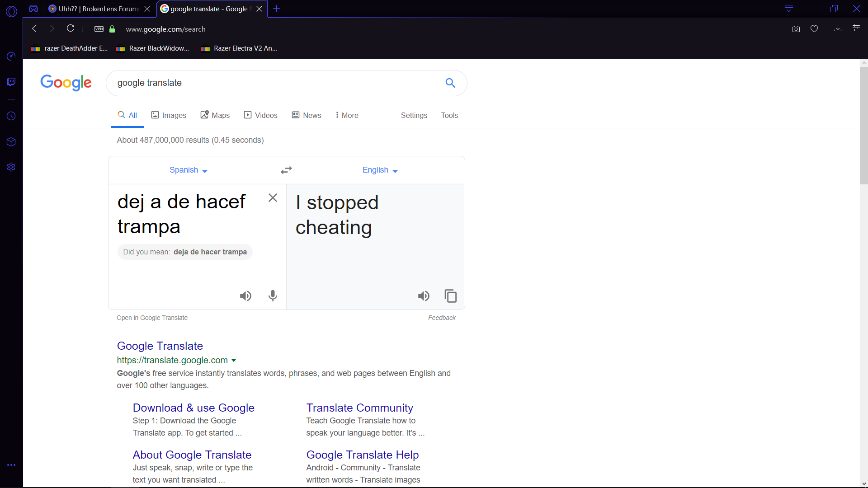Switch to Images results

pos(169,115)
